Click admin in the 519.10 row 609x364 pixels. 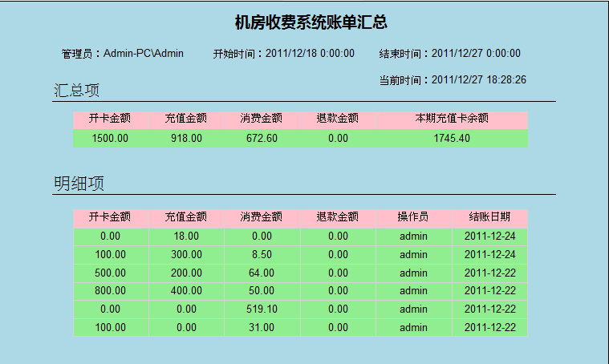pyautogui.click(x=414, y=309)
